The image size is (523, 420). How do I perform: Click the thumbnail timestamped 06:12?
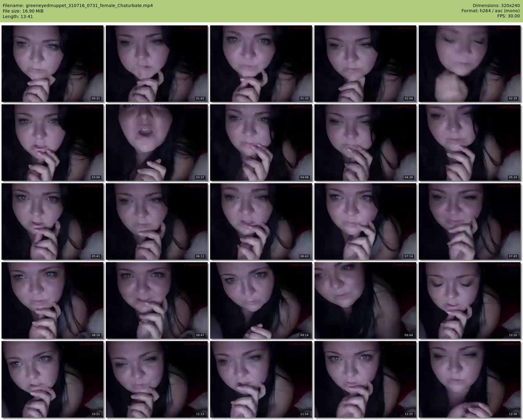coord(157,221)
